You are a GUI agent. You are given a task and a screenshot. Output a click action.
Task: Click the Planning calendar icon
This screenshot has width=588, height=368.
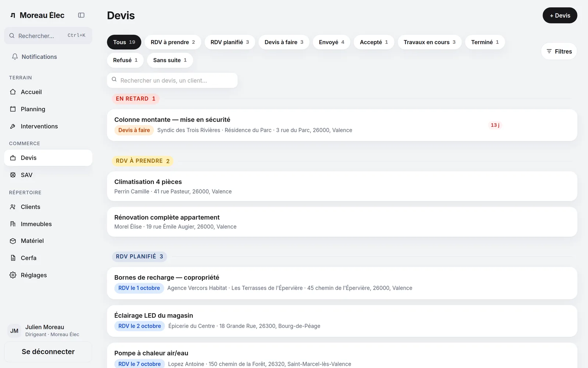click(13, 109)
